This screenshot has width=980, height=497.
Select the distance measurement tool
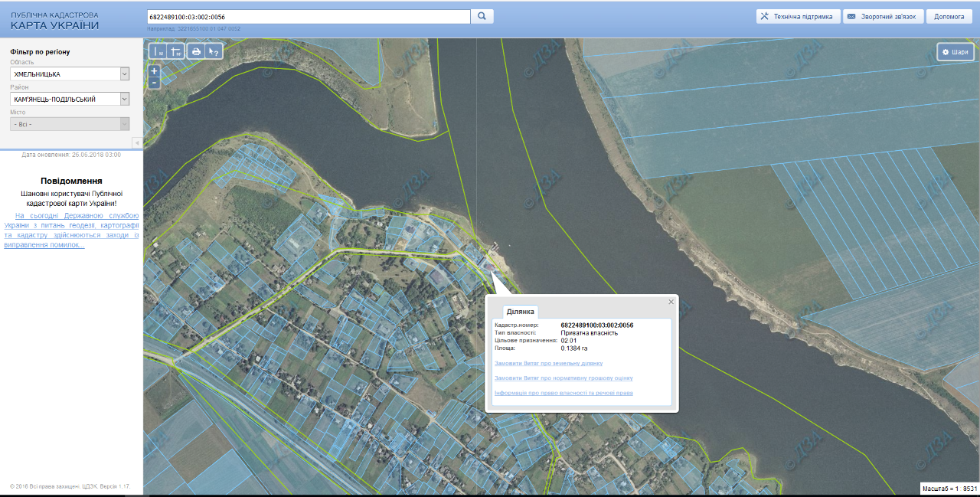click(158, 51)
